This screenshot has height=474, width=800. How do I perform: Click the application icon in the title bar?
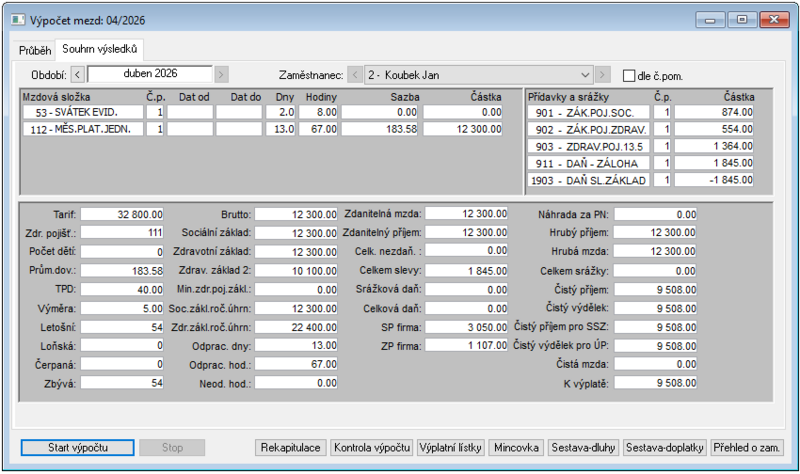click(18, 20)
